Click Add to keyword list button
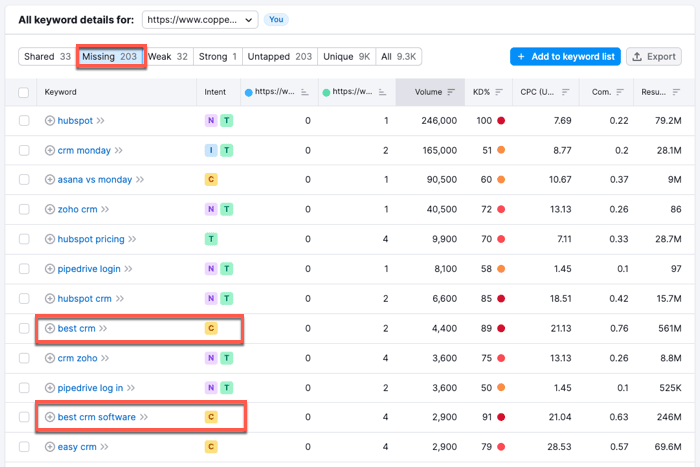The height and width of the screenshot is (467, 700). point(565,57)
